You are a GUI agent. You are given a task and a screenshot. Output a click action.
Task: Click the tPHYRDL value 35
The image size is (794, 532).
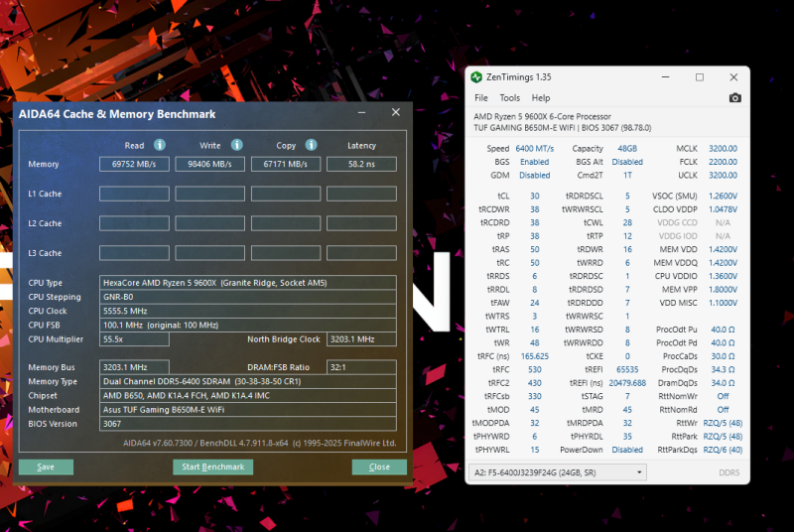coord(627,437)
